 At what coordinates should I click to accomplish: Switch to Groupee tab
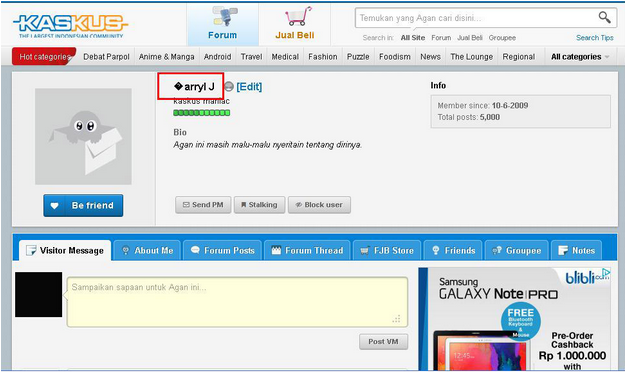pos(516,251)
